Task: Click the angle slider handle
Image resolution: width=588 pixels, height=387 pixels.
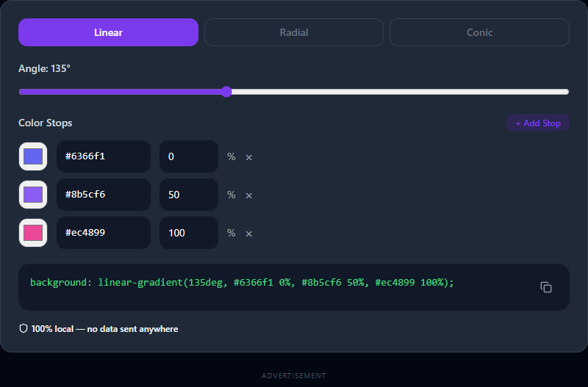Action: click(226, 92)
